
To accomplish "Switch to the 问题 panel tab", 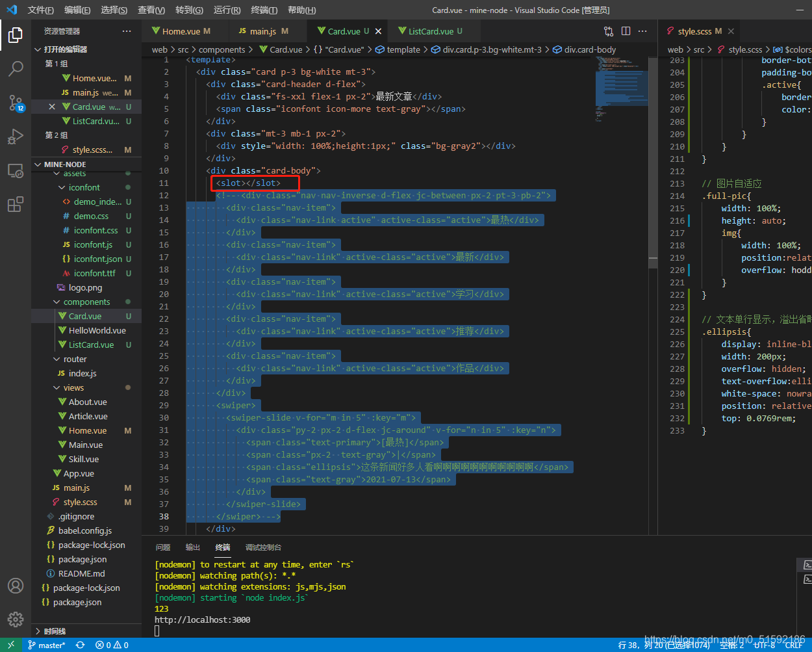I will coord(163,547).
